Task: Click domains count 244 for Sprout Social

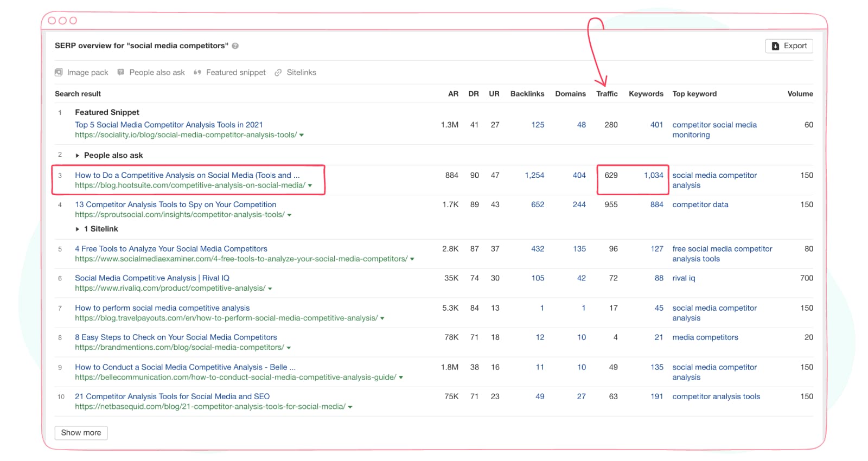Action: click(579, 204)
